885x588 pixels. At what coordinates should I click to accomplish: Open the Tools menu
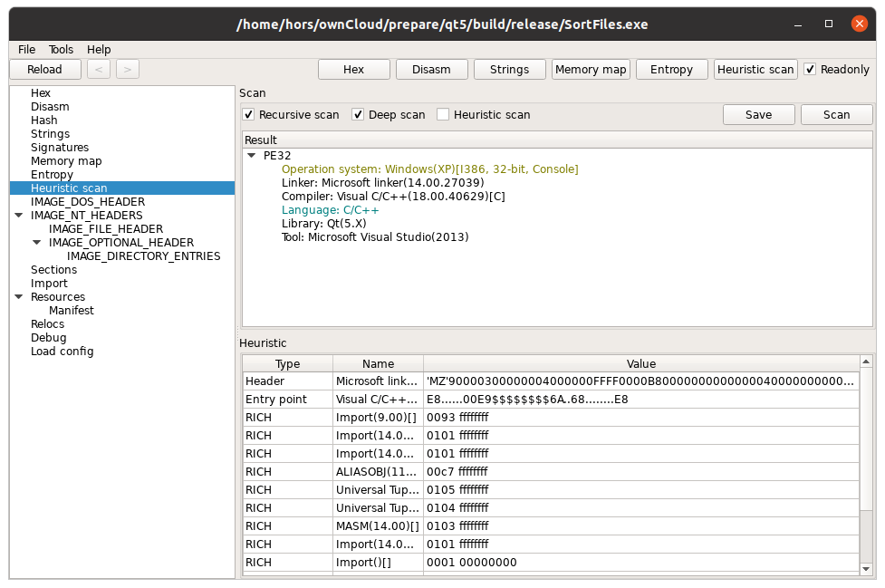61,50
